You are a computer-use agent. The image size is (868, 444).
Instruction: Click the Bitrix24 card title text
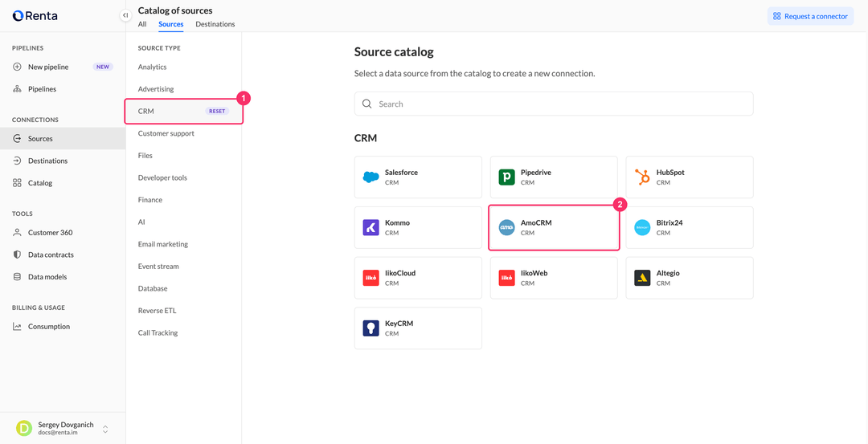click(669, 223)
